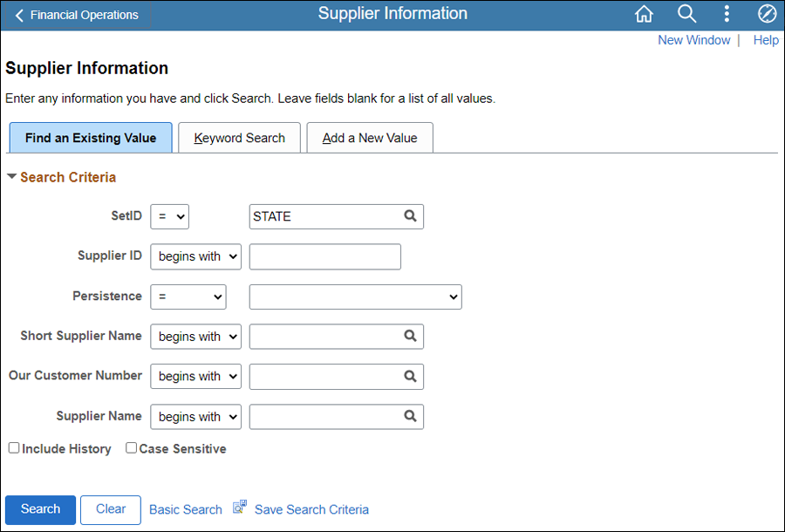This screenshot has width=785, height=532.
Task: Open the compass NavBar icon
Action: pyautogui.click(x=767, y=14)
